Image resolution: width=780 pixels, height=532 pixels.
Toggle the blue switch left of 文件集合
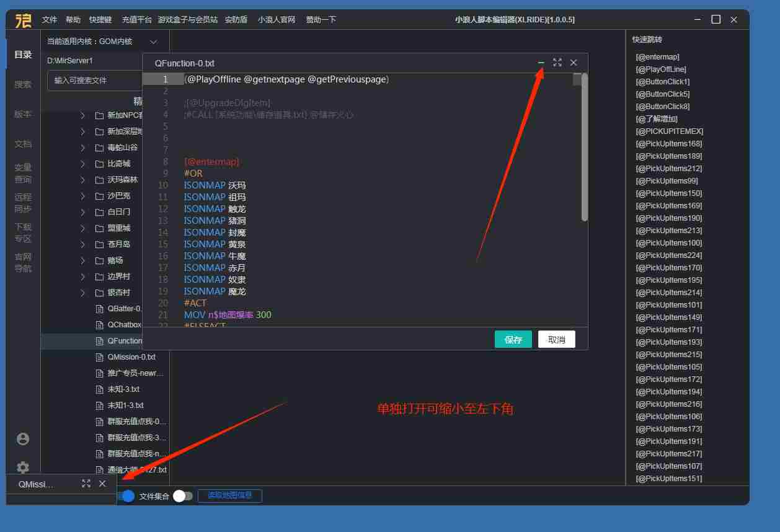126,496
